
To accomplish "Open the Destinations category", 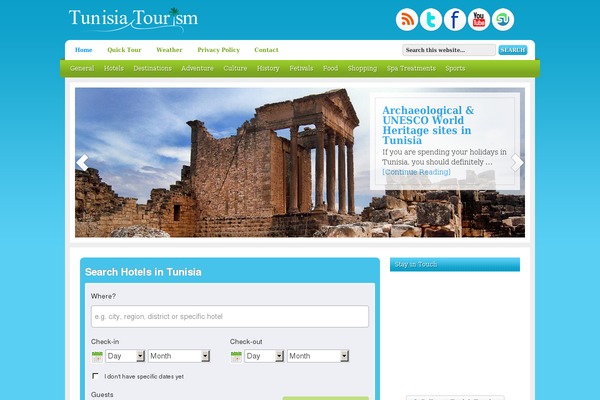I will coord(152,68).
